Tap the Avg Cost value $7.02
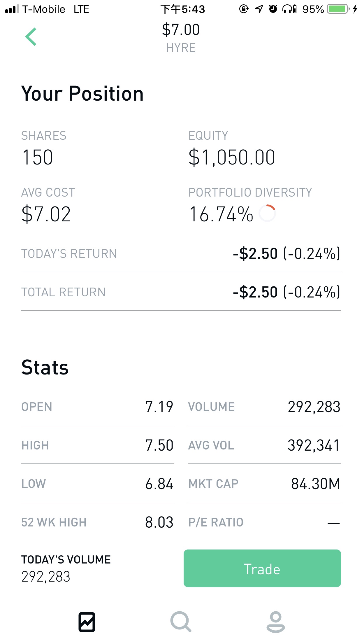Image resolution: width=362 pixels, height=644 pixels. click(46, 214)
